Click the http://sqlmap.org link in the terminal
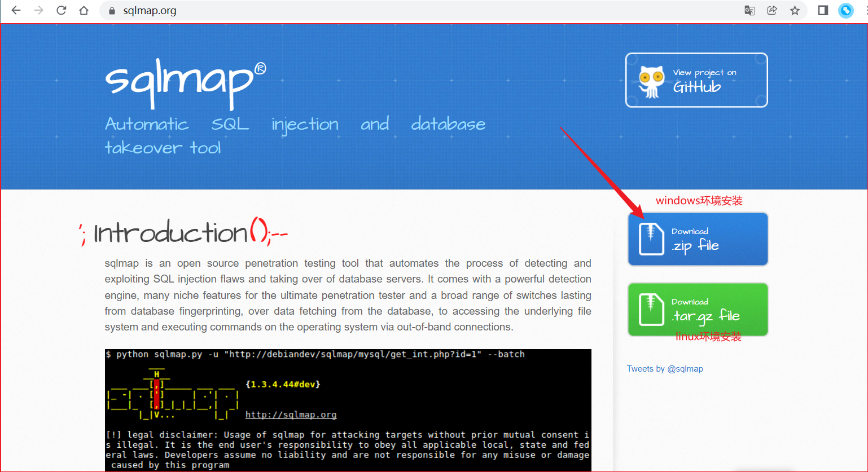The height and width of the screenshot is (472, 868). (291, 414)
